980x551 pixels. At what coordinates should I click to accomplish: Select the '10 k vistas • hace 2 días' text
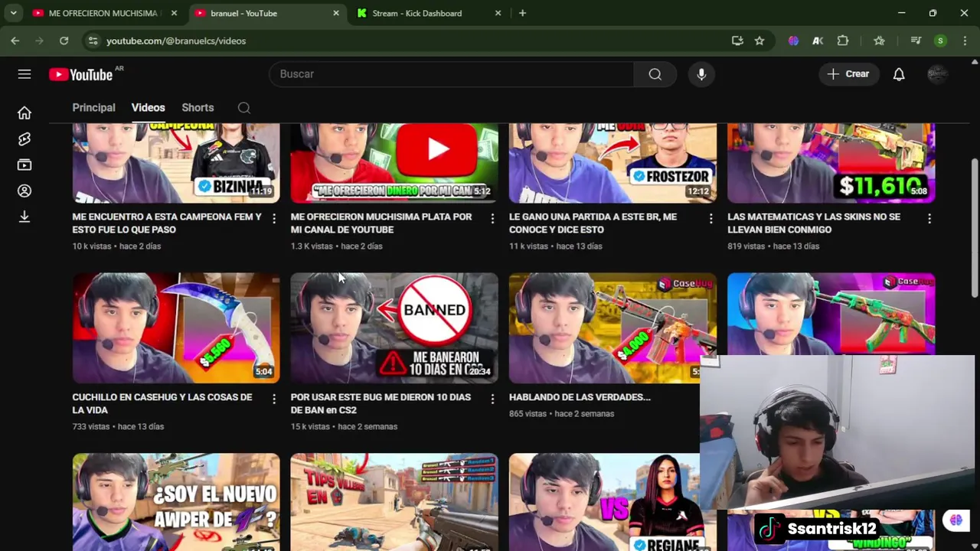tap(116, 246)
